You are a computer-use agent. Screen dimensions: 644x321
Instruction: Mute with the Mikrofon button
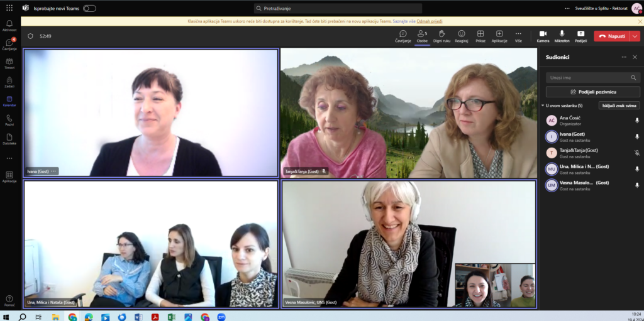click(x=562, y=35)
